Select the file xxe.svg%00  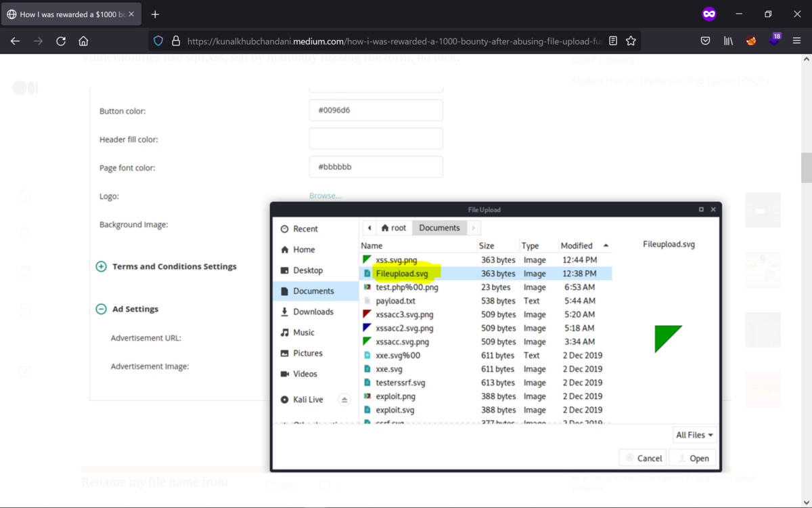(485, 356)
